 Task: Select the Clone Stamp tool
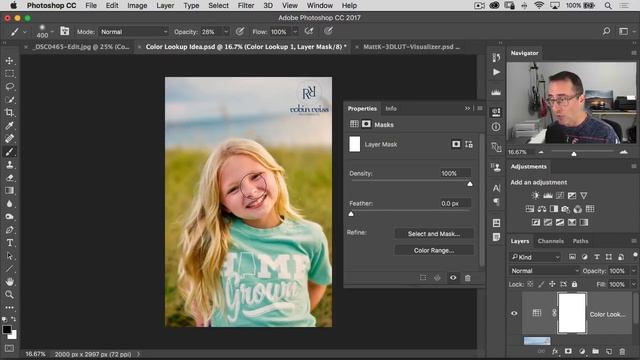tap(9, 165)
